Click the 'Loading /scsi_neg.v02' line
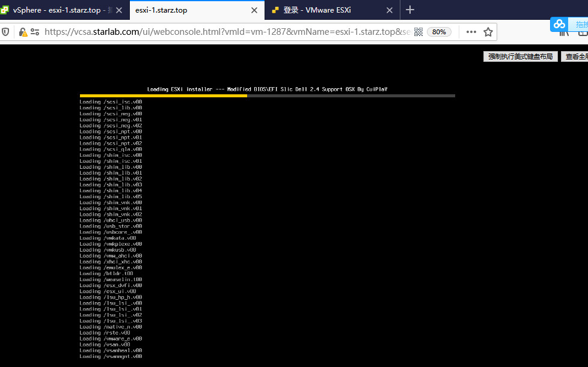This screenshot has width=588, height=367. tap(111, 126)
